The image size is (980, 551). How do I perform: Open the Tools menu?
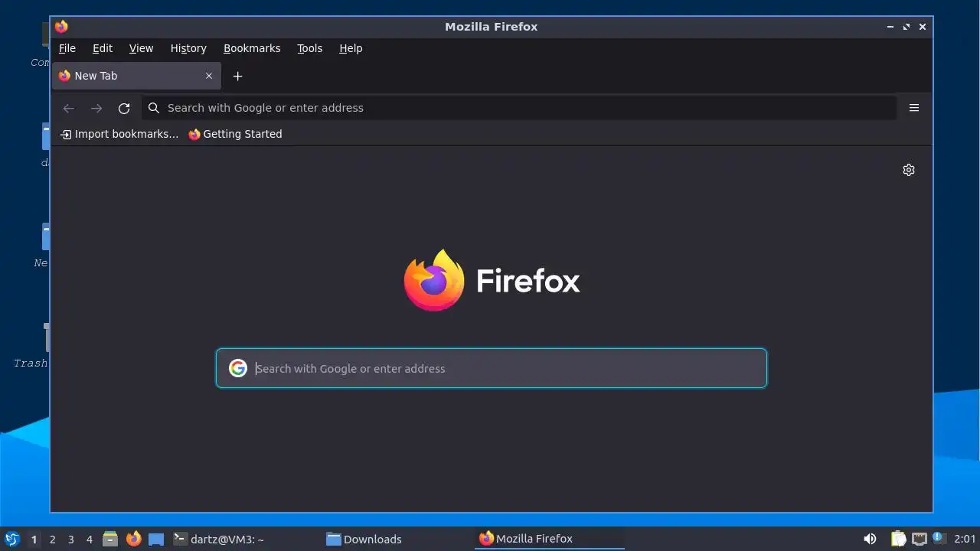(310, 48)
